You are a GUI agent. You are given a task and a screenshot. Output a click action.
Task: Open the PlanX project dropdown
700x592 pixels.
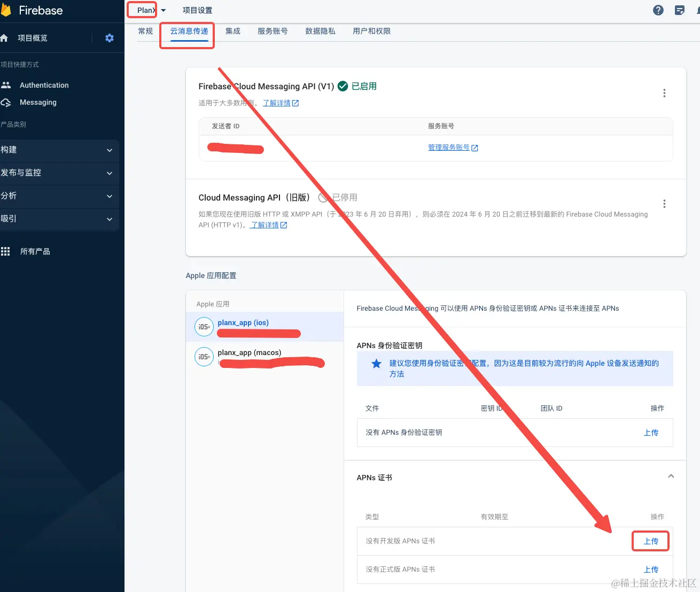click(x=151, y=10)
